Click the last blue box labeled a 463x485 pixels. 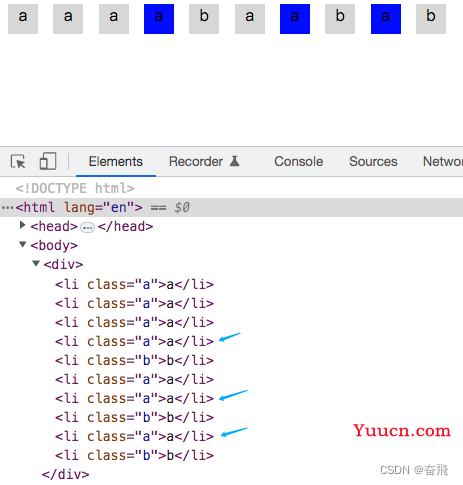pyautogui.click(x=386, y=19)
